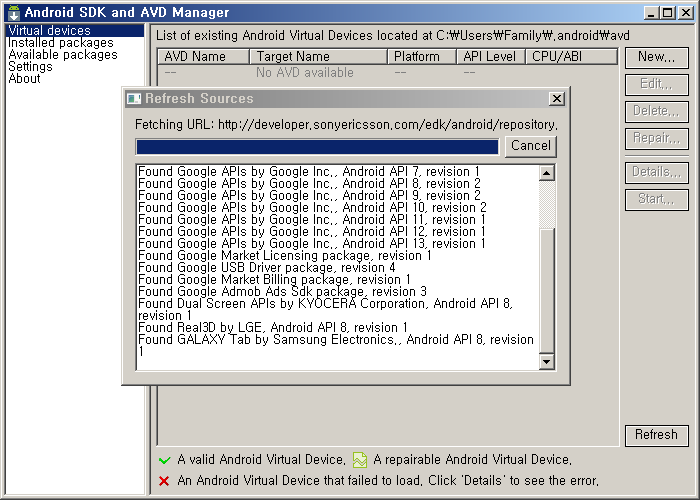Screen dimensions: 700x500
Task: Click the 'failed to load' legend text
Action: click(x=388, y=481)
